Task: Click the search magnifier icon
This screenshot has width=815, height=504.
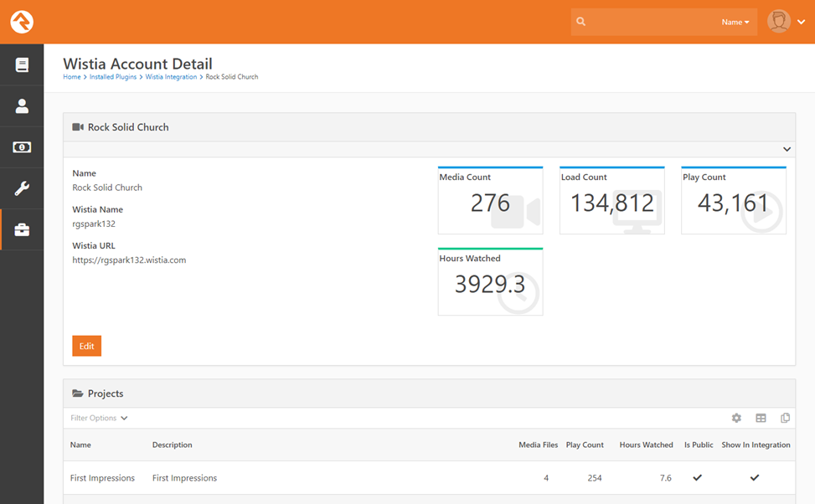Action: [x=581, y=22]
